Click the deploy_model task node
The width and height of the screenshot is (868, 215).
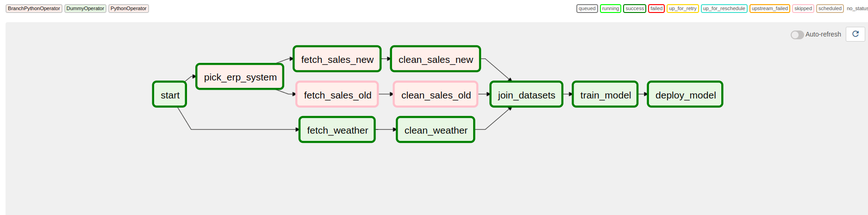click(x=685, y=95)
